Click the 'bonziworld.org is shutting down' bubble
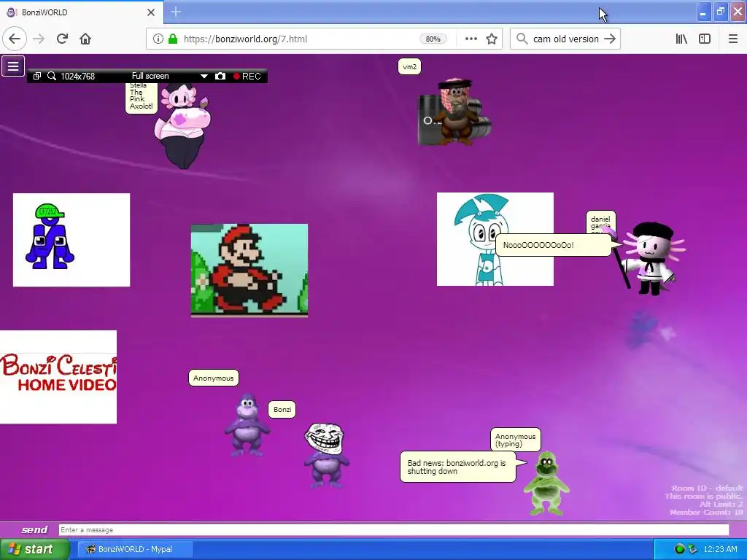Viewport: 747px width, 560px height. pyautogui.click(x=458, y=467)
